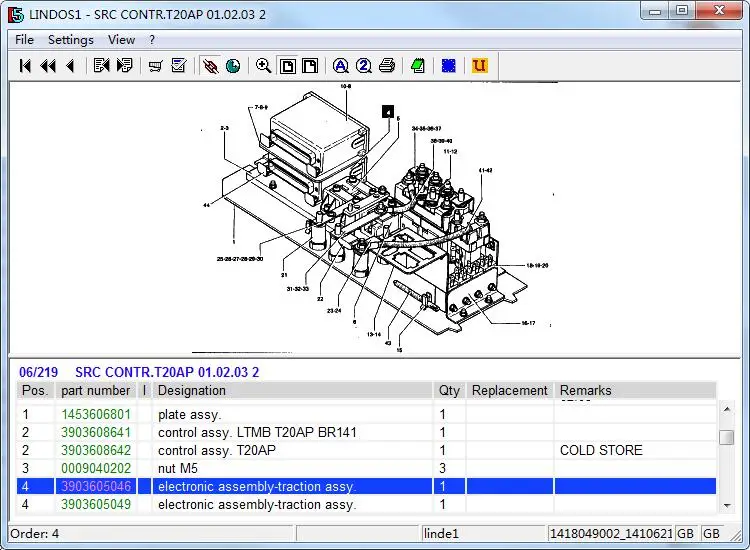
Task: Click the nut M5 designation
Action: tap(177, 468)
